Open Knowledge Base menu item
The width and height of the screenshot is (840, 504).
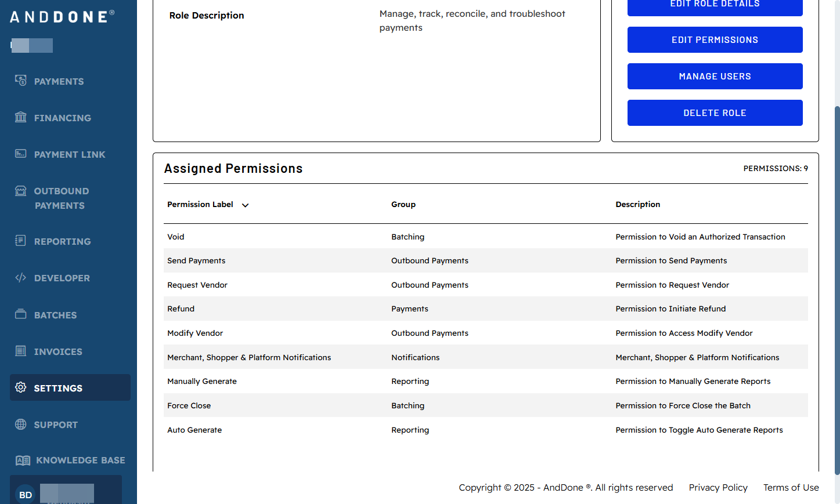(81, 460)
